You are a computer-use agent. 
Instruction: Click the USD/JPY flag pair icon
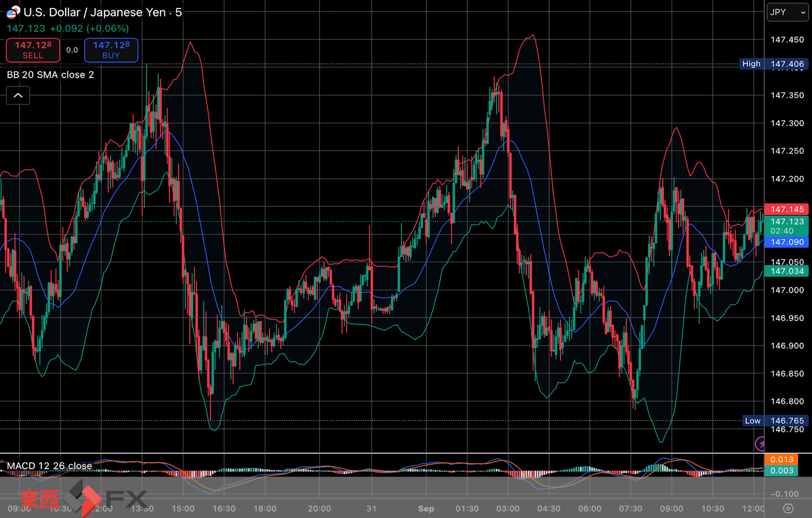coord(13,12)
